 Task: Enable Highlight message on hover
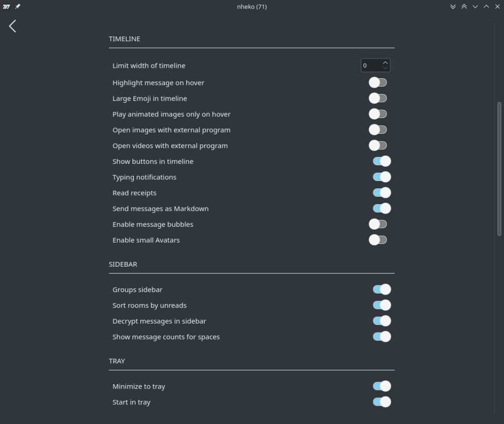click(x=378, y=82)
